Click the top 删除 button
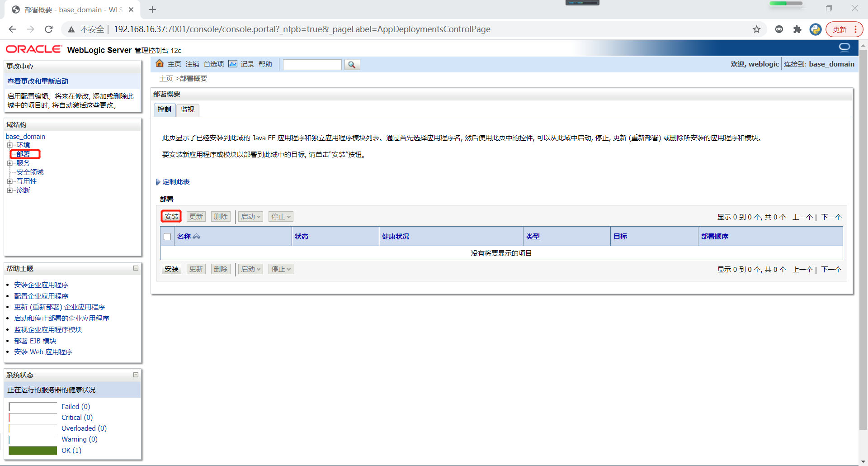Screen dimensions: 868x466 (221, 217)
